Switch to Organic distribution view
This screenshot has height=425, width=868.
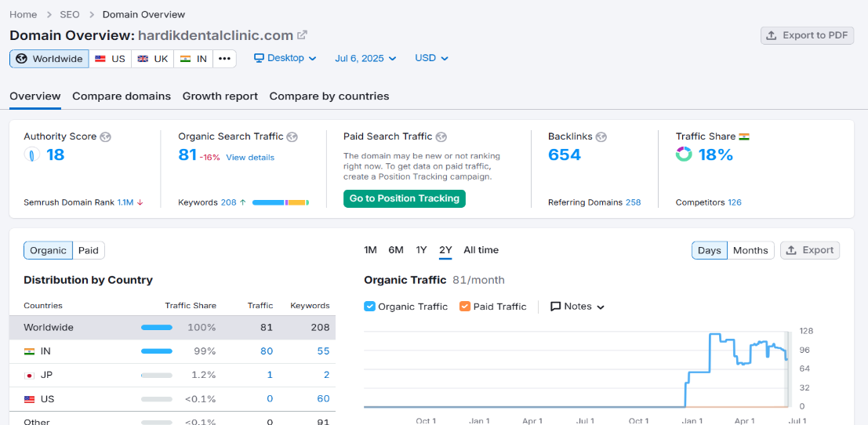(48, 251)
